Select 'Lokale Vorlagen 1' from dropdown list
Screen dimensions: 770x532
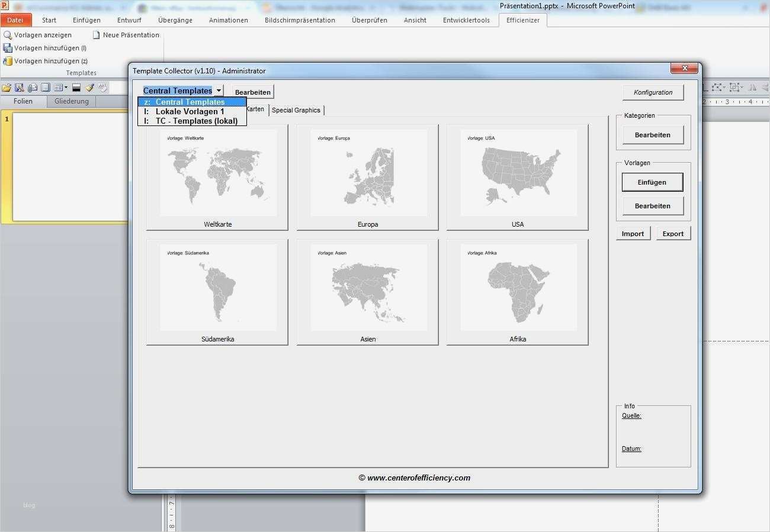[x=190, y=111]
